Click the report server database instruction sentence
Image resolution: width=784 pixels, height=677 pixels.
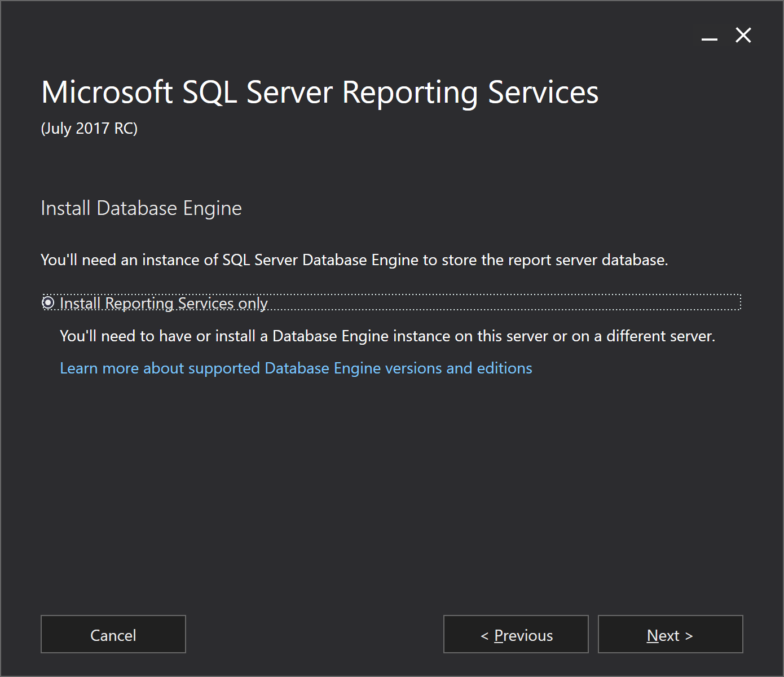pyautogui.click(x=354, y=260)
